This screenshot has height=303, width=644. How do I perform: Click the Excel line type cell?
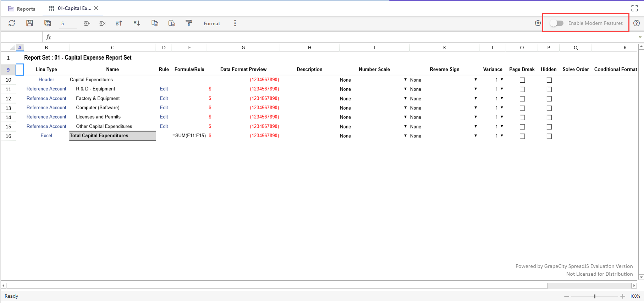[x=46, y=136]
